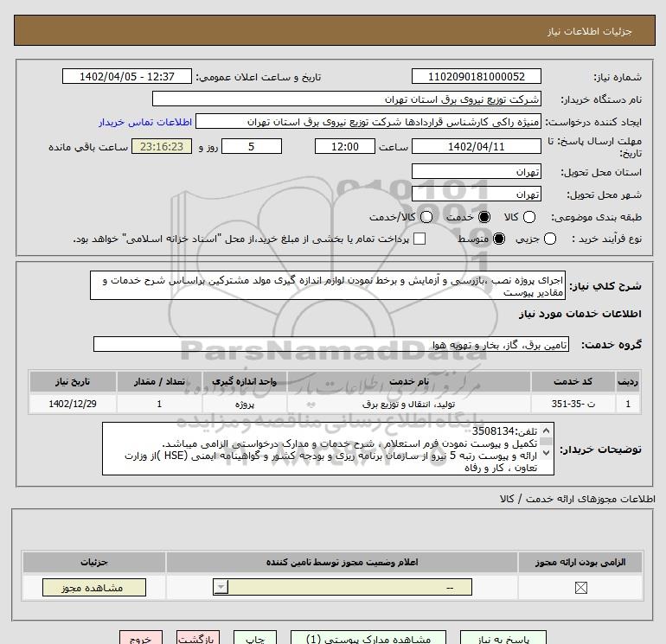Screen dimensions: 666x644
Task: Click the چاپ print button
Action: click(x=255, y=638)
